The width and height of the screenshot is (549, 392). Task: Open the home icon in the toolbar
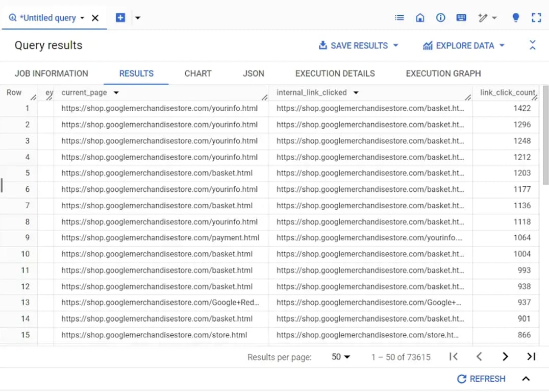click(420, 17)
